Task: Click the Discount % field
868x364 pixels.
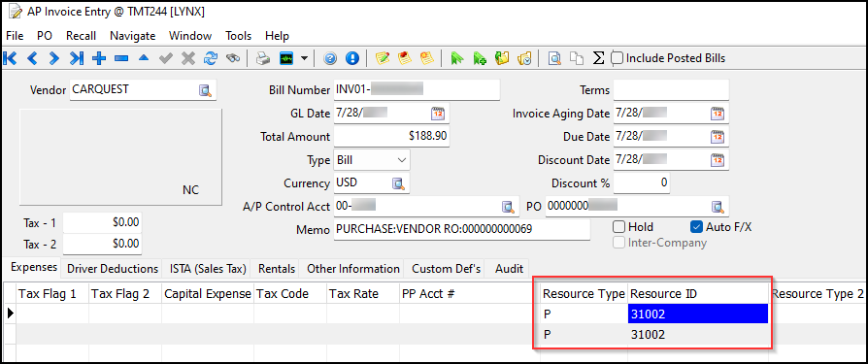Action: click(x=642, y=183)
